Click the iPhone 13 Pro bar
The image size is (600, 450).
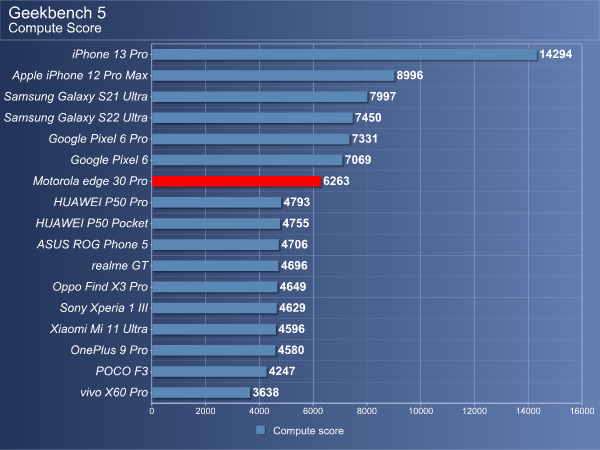(x=345, y=54)
